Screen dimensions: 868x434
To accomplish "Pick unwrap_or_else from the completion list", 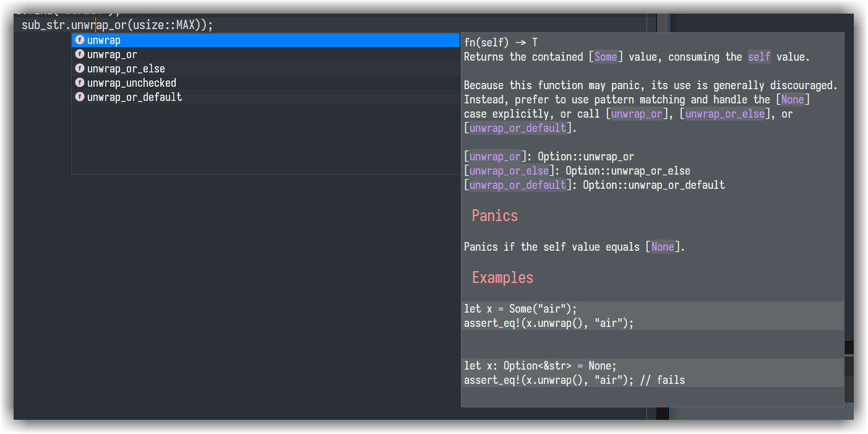I will pos(126,69).
